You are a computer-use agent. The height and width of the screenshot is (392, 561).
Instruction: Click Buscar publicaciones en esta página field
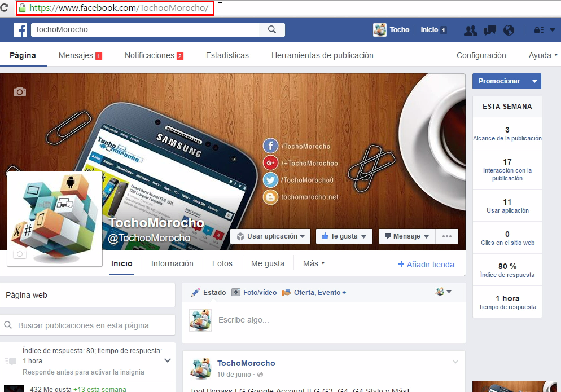click(87, 325)
